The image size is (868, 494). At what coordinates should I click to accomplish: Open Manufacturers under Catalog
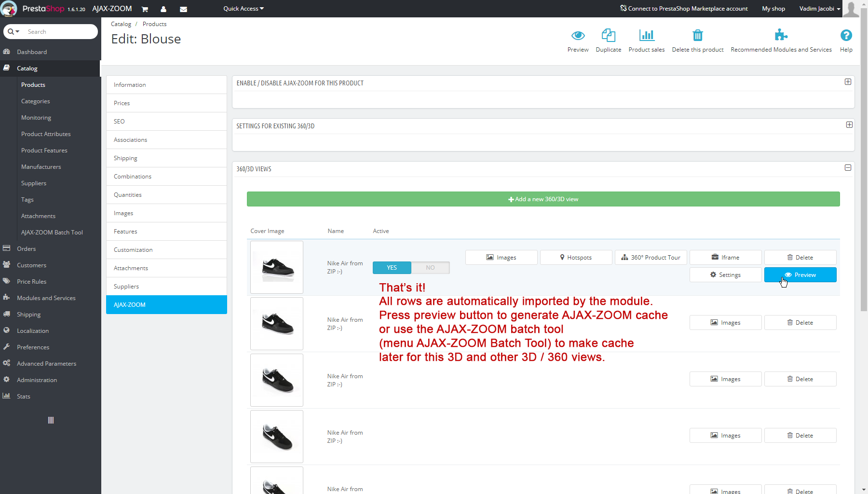point(41,167)
